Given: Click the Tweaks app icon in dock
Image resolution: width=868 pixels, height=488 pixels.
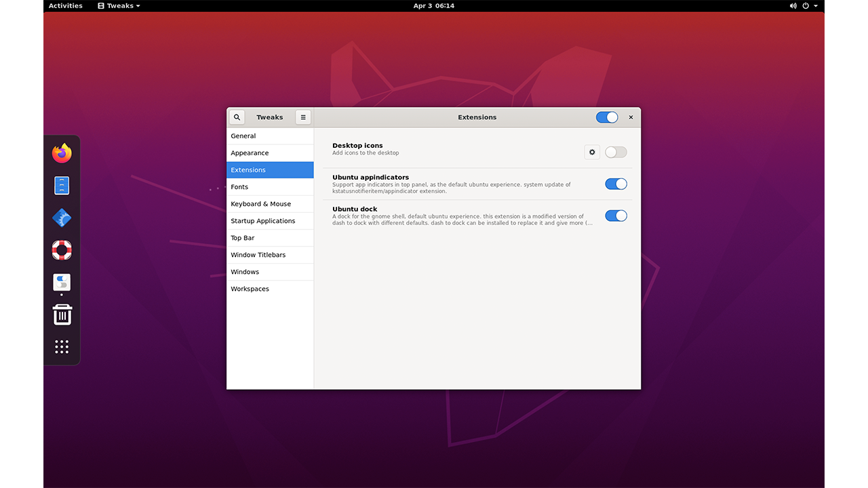Looking at the screenshot, I should (x=62, y=283).
